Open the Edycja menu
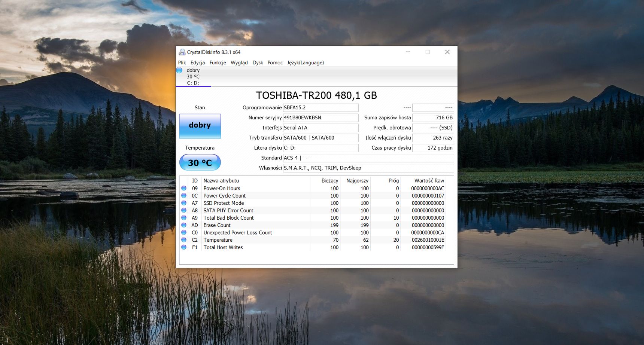Screen dimensions: 644x345 coord(198,62)
